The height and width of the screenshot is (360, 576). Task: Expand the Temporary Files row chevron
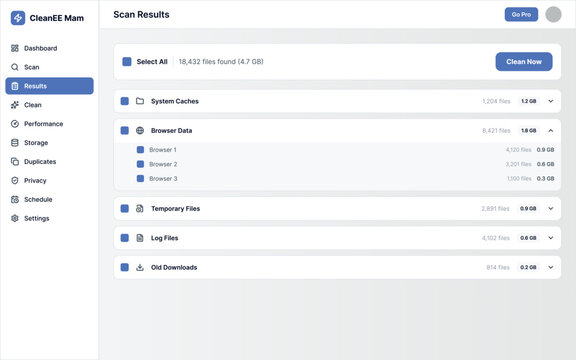pos(551,209)
